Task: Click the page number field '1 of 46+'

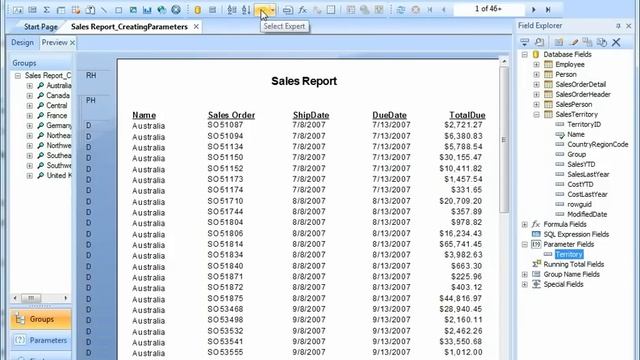Action: tap(488, 9)
